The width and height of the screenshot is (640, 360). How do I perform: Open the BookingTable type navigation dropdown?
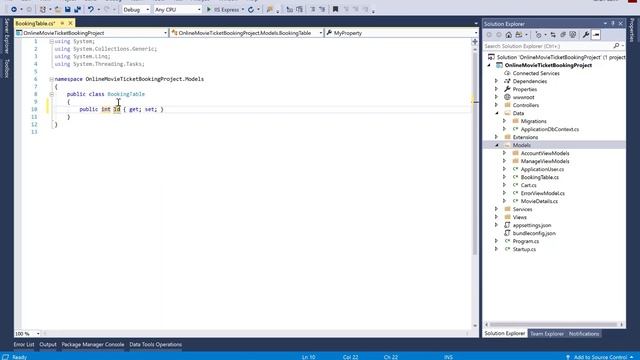[x=247, y=33]
